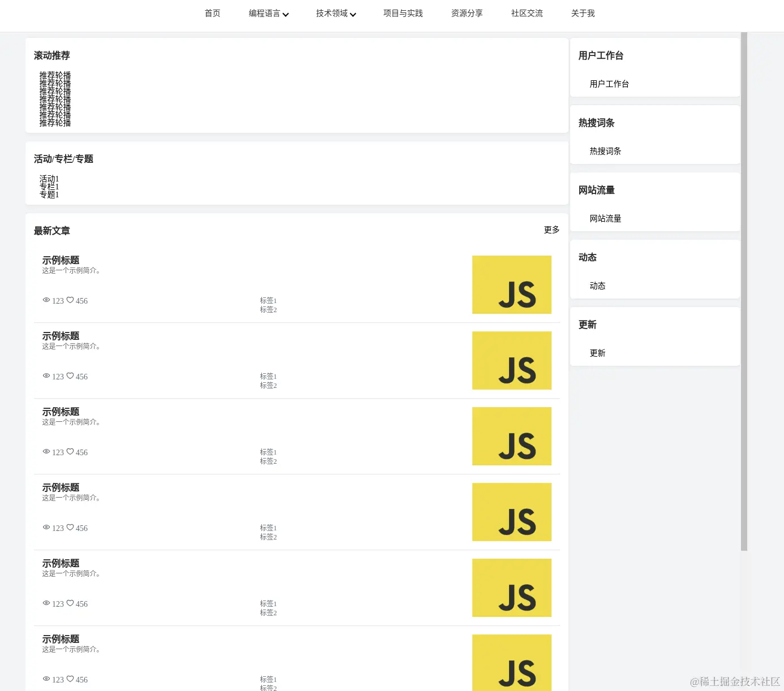Open the fourth 示例标题 article title

click(61, 487)
